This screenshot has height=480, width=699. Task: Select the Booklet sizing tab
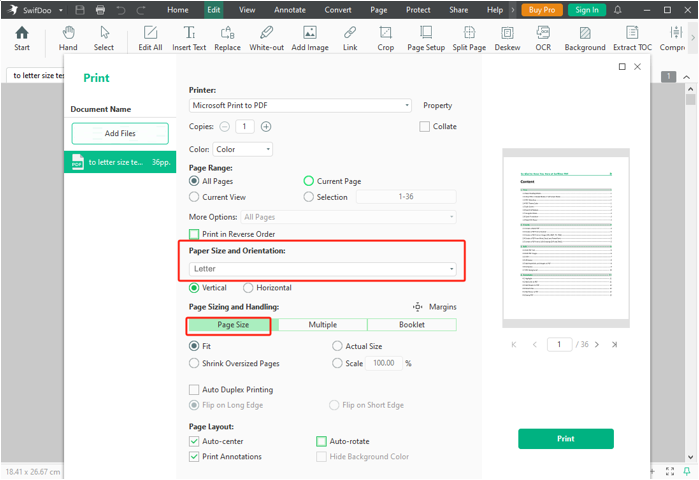click(x=411, y=324)
